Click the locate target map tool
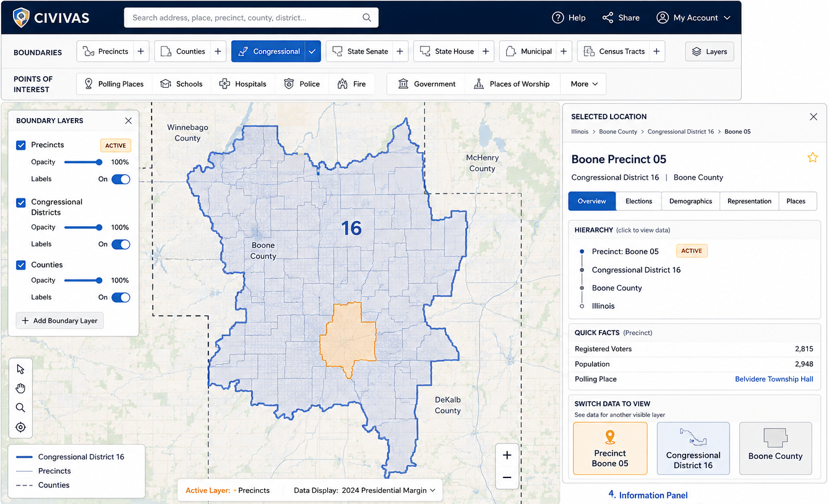The image size is (829, 504). pos(20,427)
